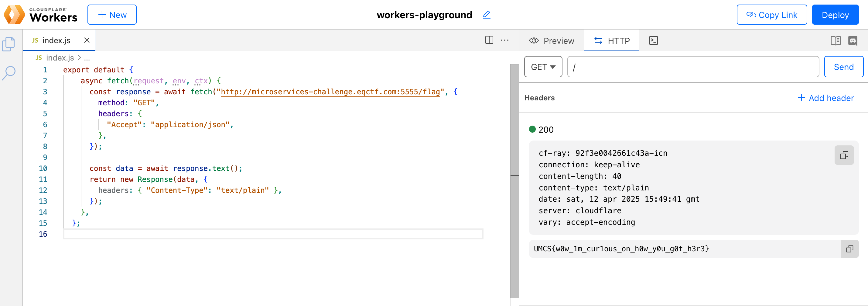Screen dimensions: 868x306
Task: Copy the response headers block
Action: pyautogui.click(x=844, y=155)
